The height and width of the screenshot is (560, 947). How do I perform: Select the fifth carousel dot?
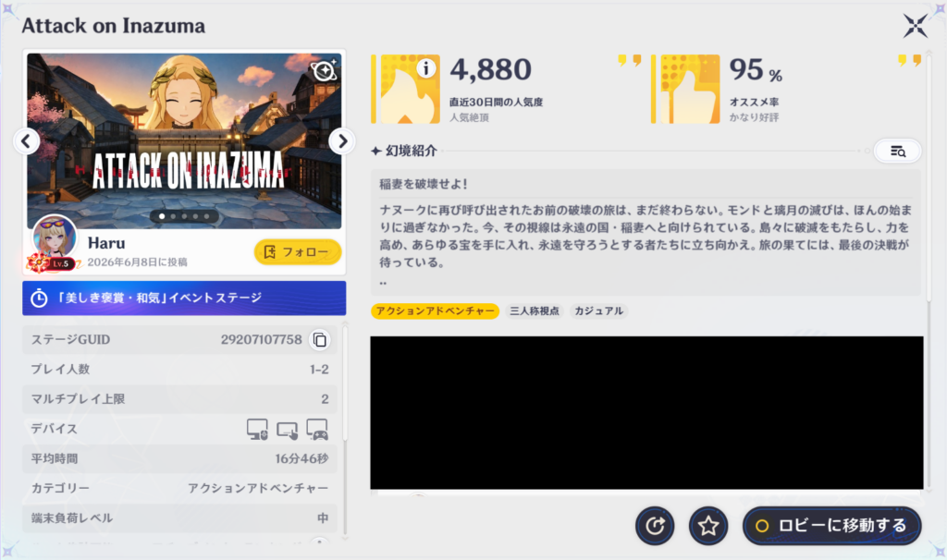(206, 216)
